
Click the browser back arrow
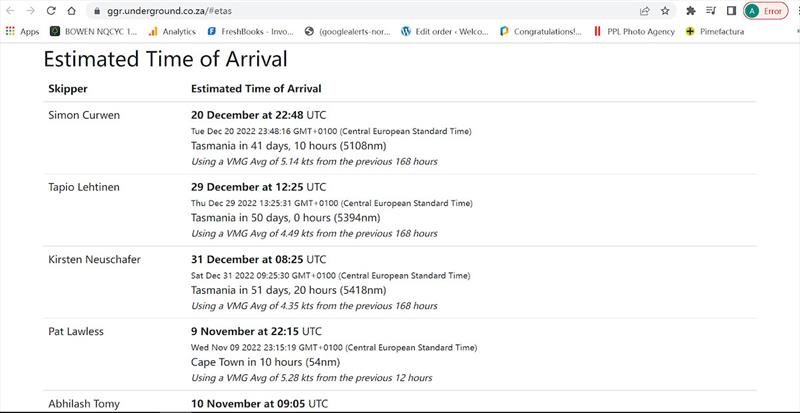(x=10, y=11)
